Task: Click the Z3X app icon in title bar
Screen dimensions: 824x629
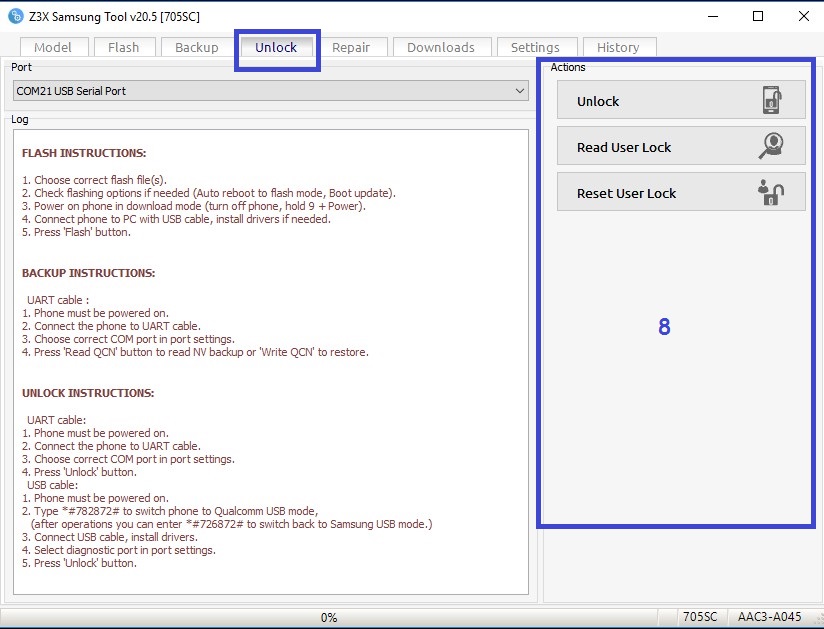Action: pos(16,16)
